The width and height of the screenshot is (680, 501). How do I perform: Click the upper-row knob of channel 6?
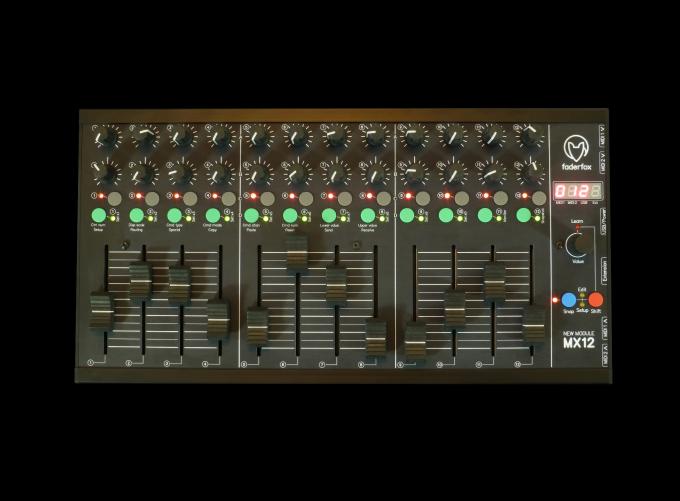[x=298, y=138]
